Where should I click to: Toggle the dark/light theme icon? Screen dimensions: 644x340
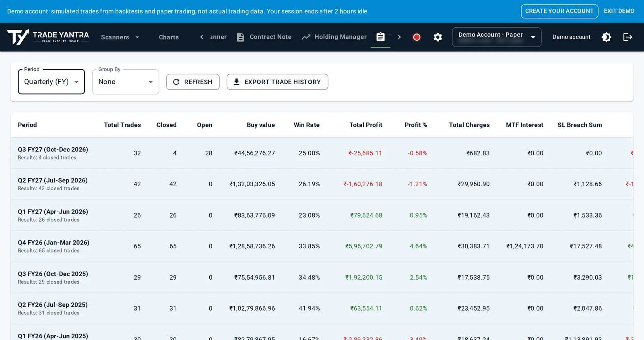click(x=606, y=37)
